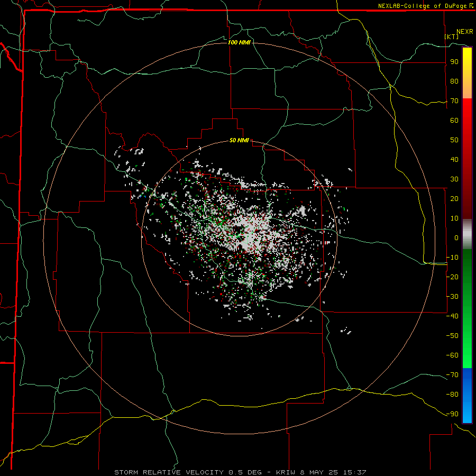
Task: Click the gray zero-velocity segment of color bar
Action: click(467, 234)
